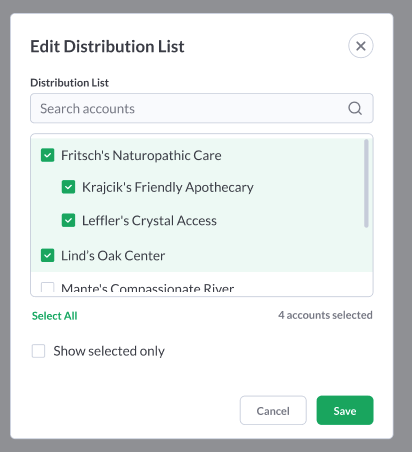
Task: Click the Show selected only label text
Action: click(x=109, y=351)
